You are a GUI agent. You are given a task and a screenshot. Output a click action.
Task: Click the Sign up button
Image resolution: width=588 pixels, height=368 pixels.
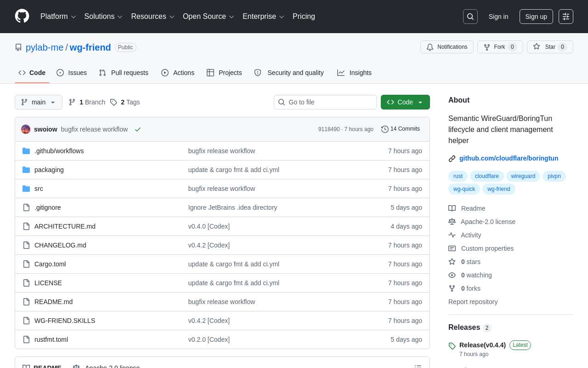pyautogui.click(x=536, y=17)
